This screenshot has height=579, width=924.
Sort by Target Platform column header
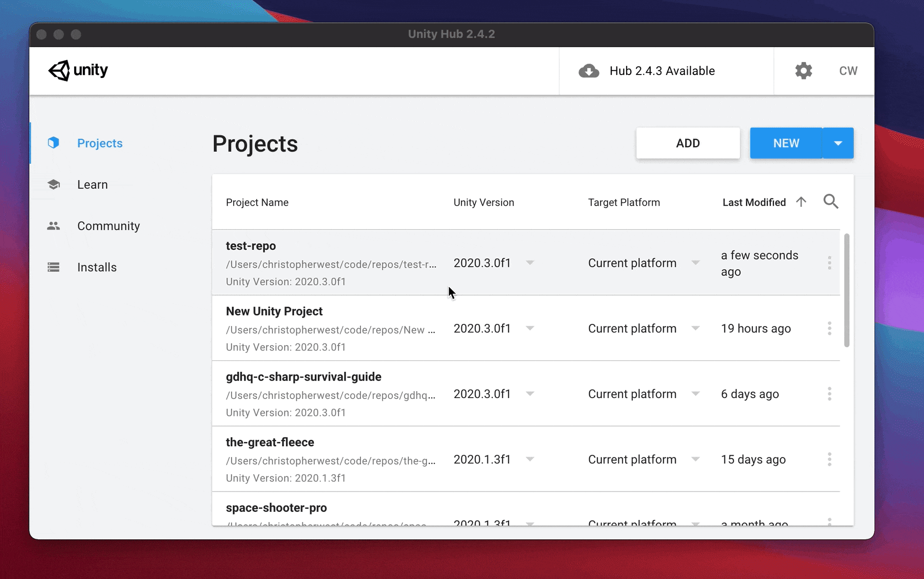click(x=624, y=202)
